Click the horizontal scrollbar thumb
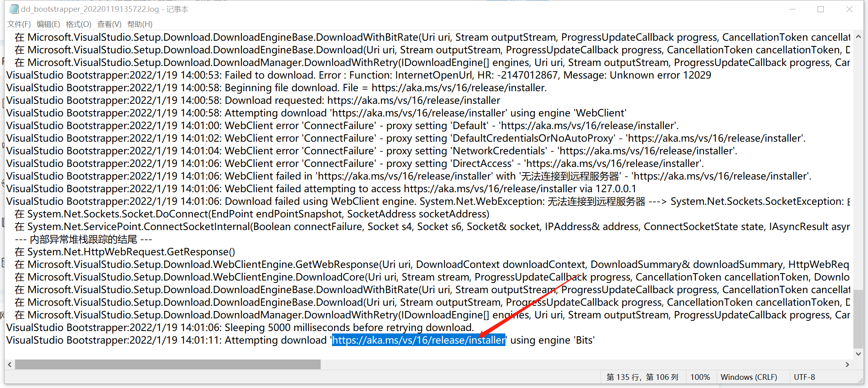868x388 pixels. pyautogui.click(x=168, y=364)
